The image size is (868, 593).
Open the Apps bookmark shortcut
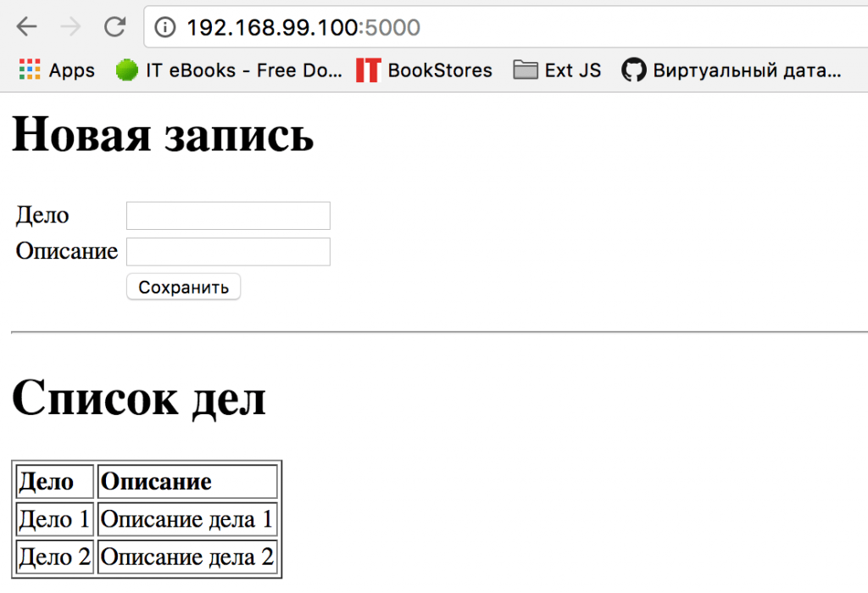57,70
